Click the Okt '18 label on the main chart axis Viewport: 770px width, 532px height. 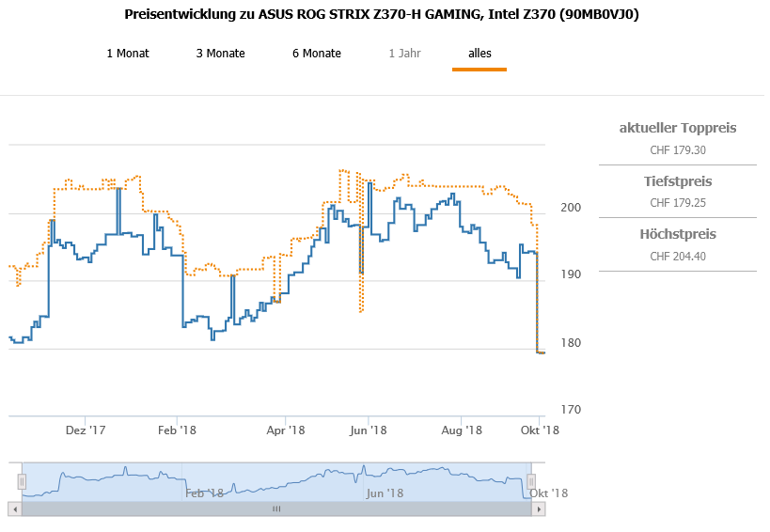point(540,430)
